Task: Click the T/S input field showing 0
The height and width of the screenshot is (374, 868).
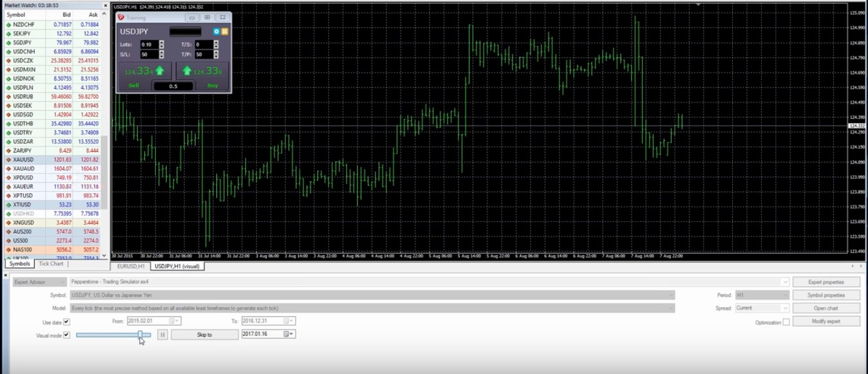Action: pyautogui.click(x=203, y=44)
